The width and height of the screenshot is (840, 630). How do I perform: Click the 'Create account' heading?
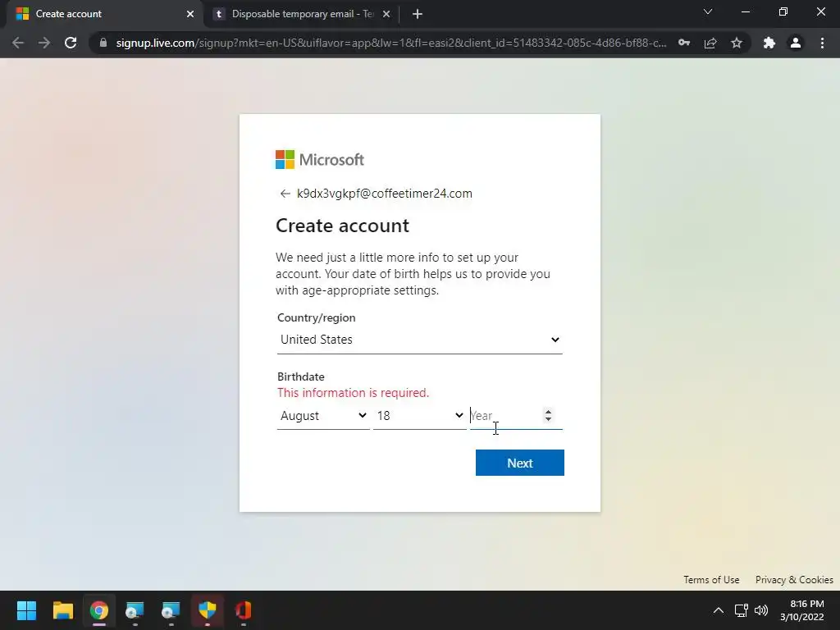(342, 226)
